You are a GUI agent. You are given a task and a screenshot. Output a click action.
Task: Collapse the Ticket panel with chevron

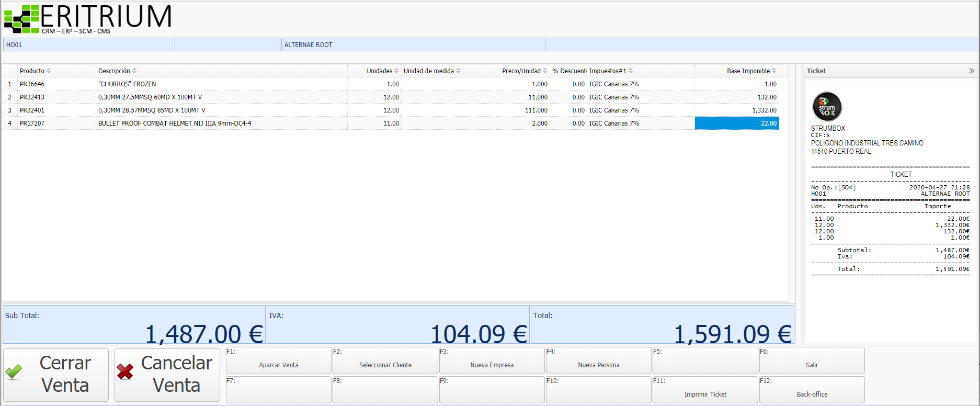(971, 71)
